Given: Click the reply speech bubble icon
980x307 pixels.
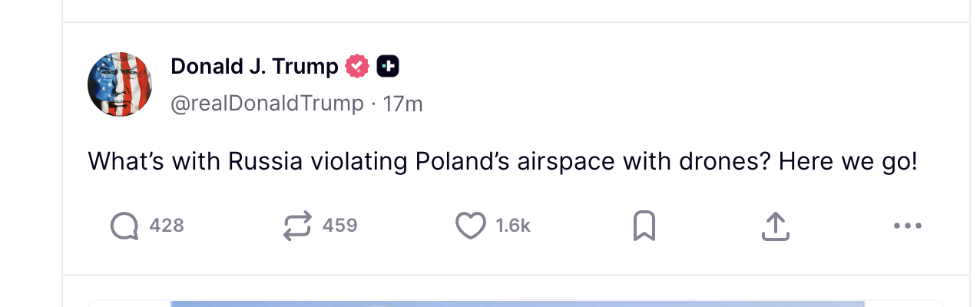Looking at the screenshot, I should (124, 226).
